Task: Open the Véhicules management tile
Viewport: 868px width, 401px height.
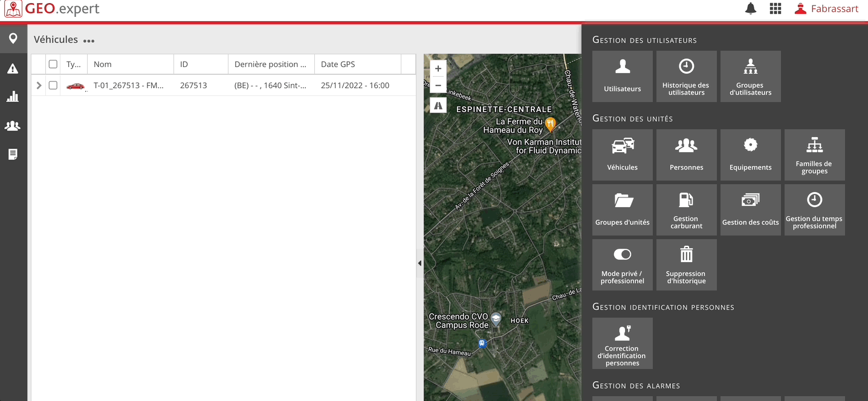Action: [x=623, y=155]
